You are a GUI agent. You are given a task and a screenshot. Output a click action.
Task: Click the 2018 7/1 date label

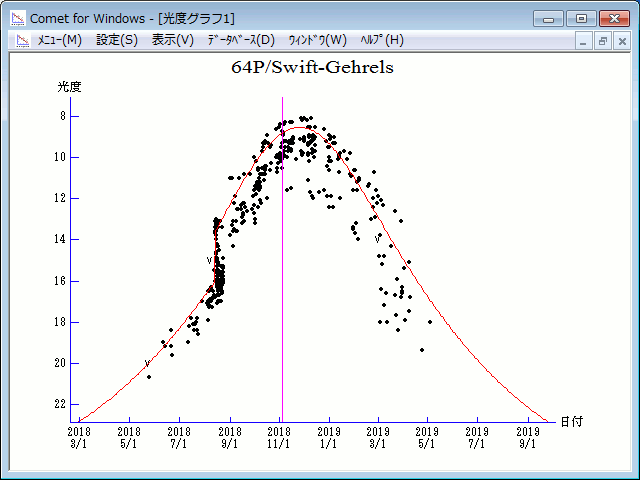point(179,438)
